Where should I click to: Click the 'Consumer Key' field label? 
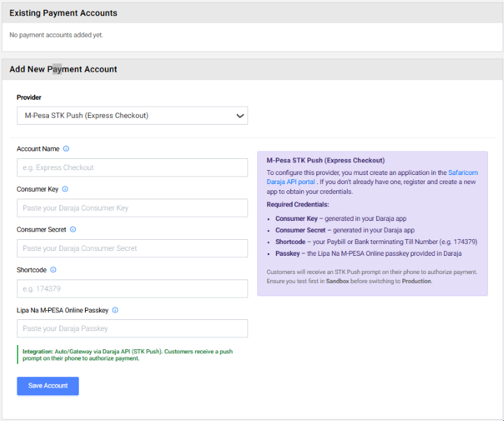(37, 190)
